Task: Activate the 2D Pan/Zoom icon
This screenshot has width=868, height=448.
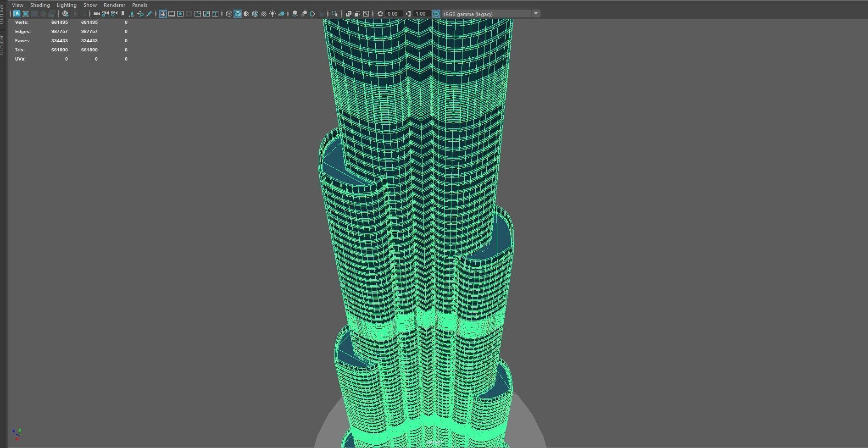Action: (x=140, y=14)
